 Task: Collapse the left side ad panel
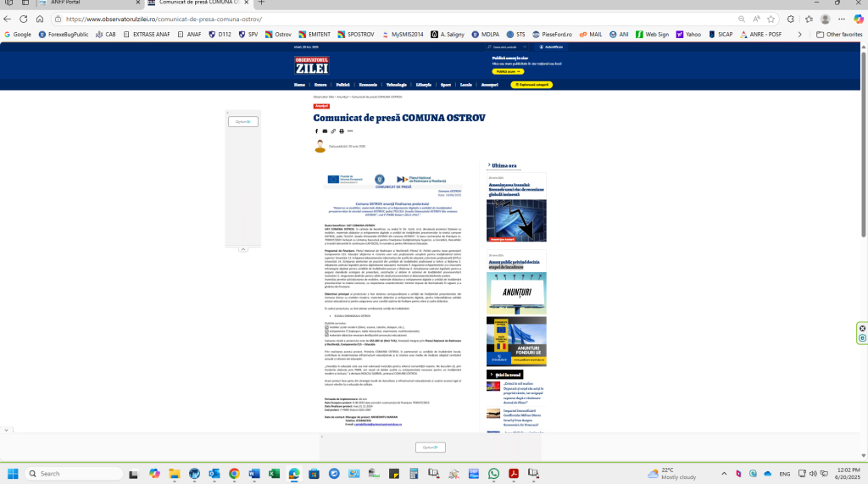point(242,249)
